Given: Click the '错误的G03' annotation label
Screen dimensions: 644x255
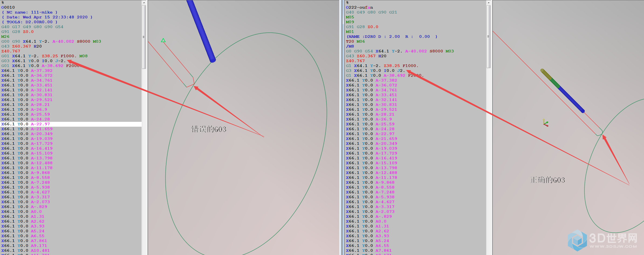Looking at the screenshot, I should (x=209, y=129).
